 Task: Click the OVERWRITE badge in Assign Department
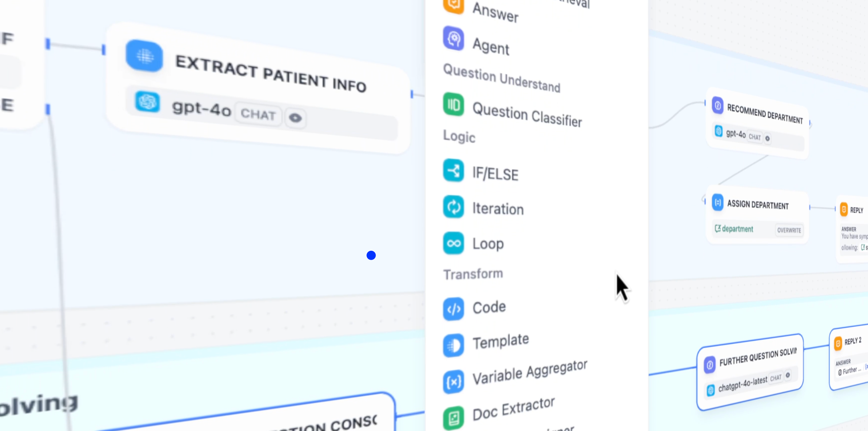pyautogui.click(x=789, y=230)
